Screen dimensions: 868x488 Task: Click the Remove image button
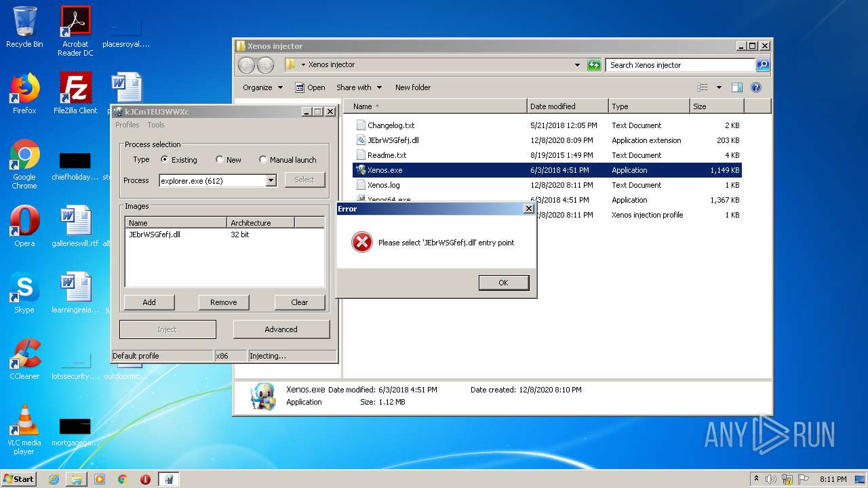coord(224,302)
